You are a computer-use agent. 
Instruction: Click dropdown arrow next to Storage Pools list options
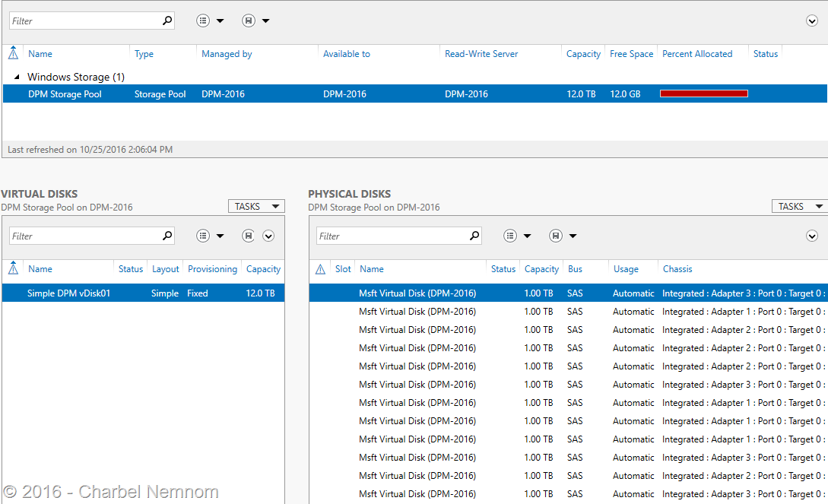click(x=220, y=21)
